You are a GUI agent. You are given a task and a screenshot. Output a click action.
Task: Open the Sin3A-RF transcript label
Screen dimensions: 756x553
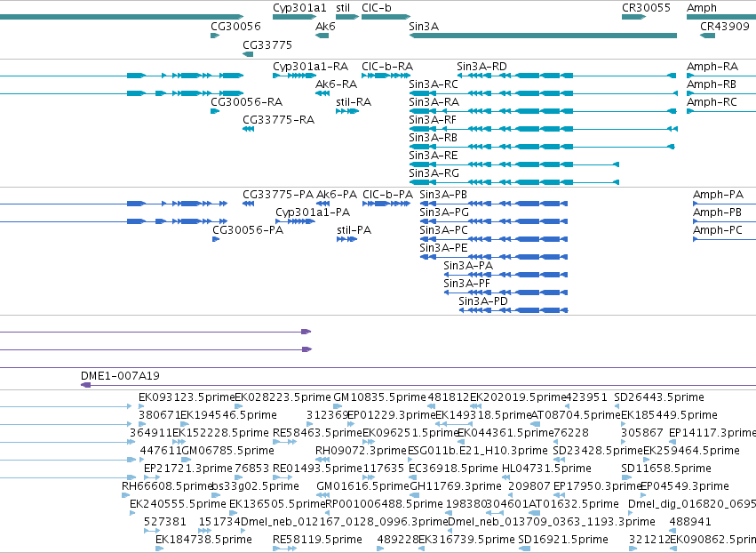[433, 120]
